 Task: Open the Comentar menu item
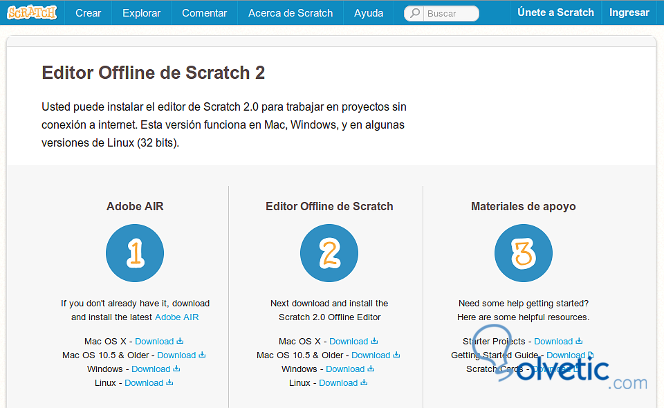[x=205, y=13]
